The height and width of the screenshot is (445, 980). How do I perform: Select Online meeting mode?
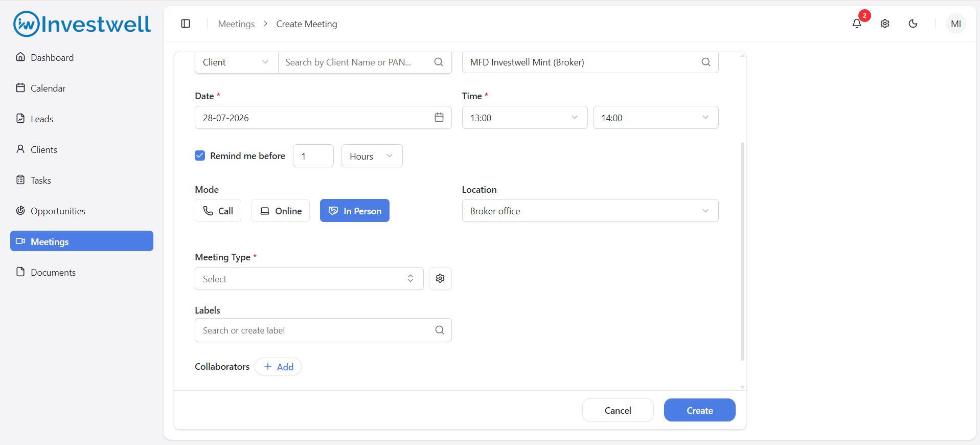[x=281, y=210]
